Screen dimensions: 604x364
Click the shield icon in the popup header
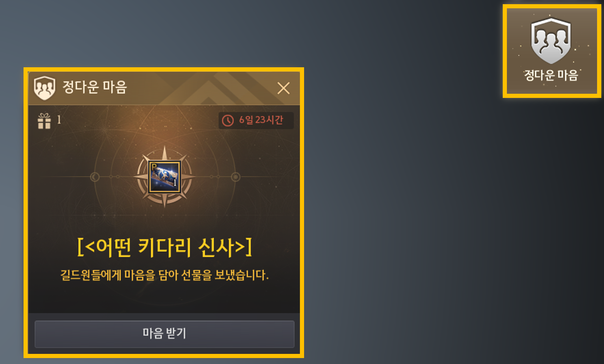44,88
